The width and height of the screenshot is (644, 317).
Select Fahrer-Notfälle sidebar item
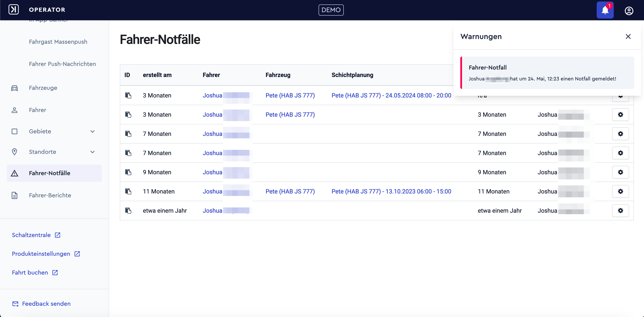pyautogui.click(x=54, y=173)
